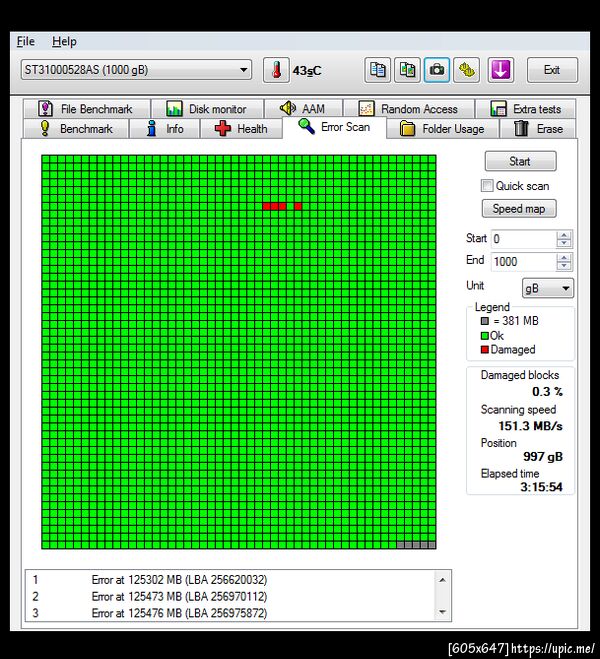Click the first gray unscanned block
The image size is (600, 659).
[x=400, y=545]
